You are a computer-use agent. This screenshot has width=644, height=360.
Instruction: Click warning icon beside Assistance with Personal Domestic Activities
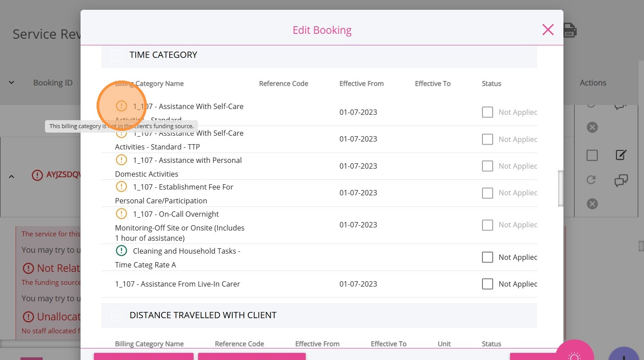[121, 160]
